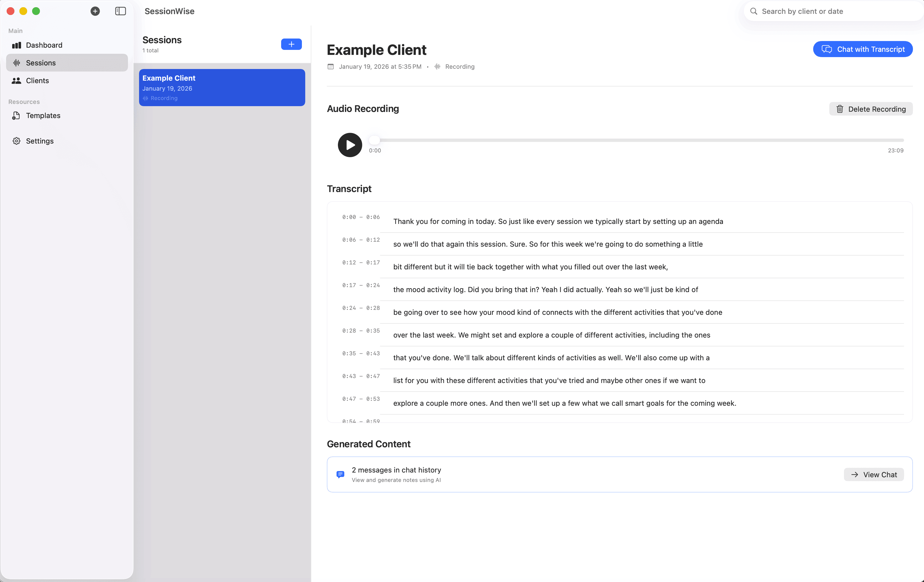Viewport: 924px width, 582px height.
Task: Select the Sessions section in sidebar
Action: pyautogui.click(x=41, y=63)
